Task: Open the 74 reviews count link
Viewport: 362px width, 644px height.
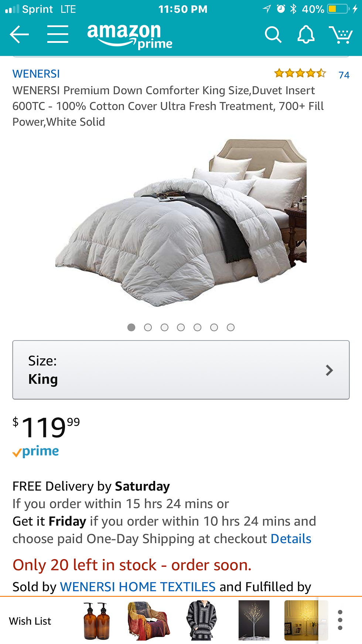Action: point(344,75)
